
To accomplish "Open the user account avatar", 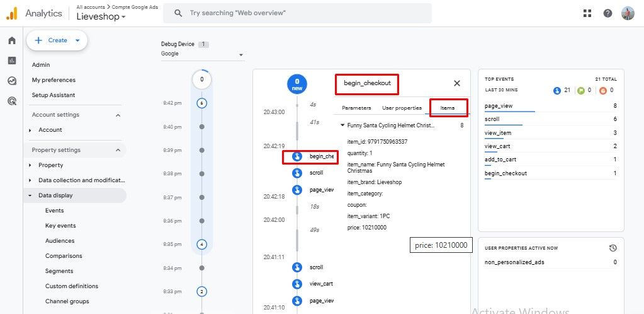I will [x=628, y=13].
